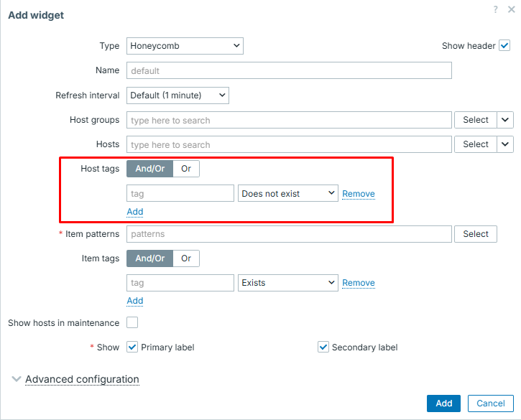
Task: Open the Host groups Select dropdown arrow
Action: click(x=505, y=120)
